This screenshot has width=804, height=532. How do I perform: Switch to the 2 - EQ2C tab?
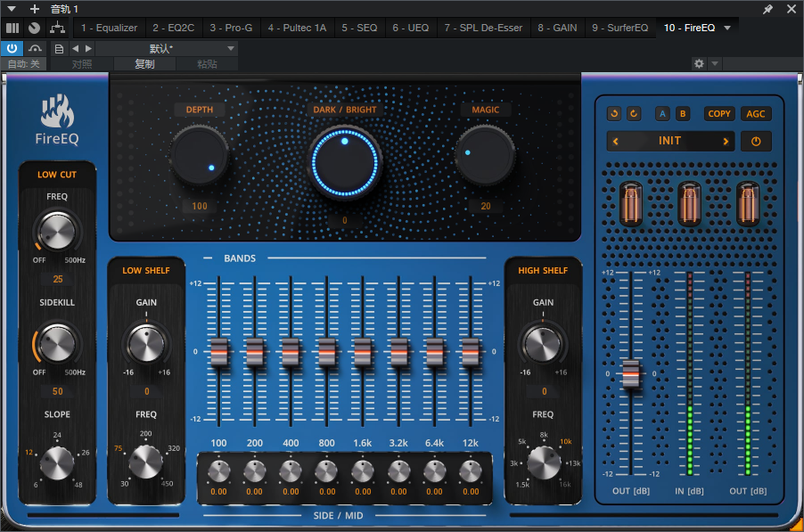[173, 28]
